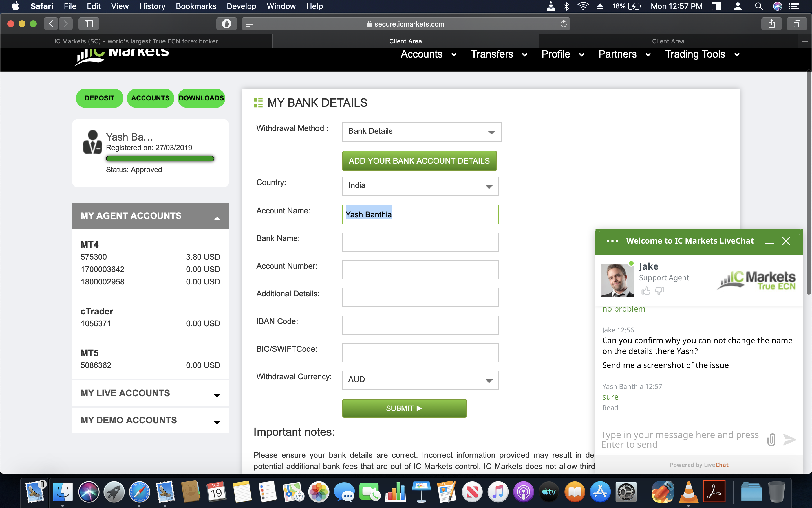
Task: Open the Bookmarks menu
Action: click(x=196, y=6)
